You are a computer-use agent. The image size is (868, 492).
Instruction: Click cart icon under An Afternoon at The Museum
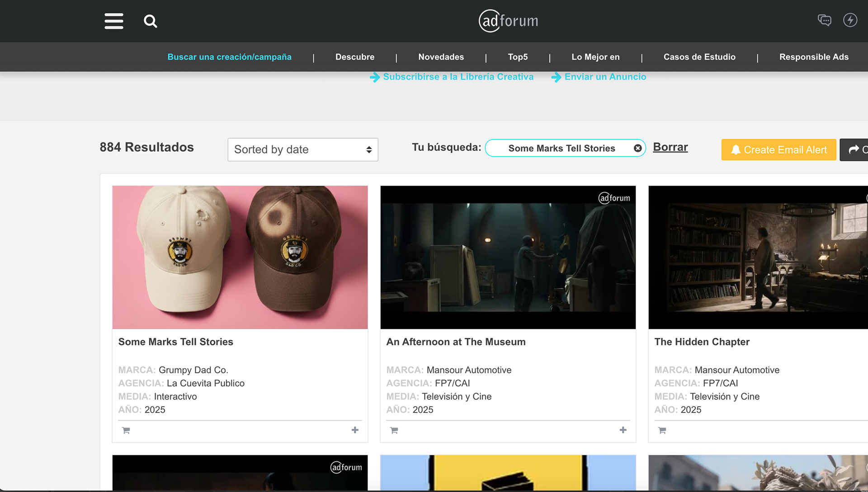[x=394, y=431]
